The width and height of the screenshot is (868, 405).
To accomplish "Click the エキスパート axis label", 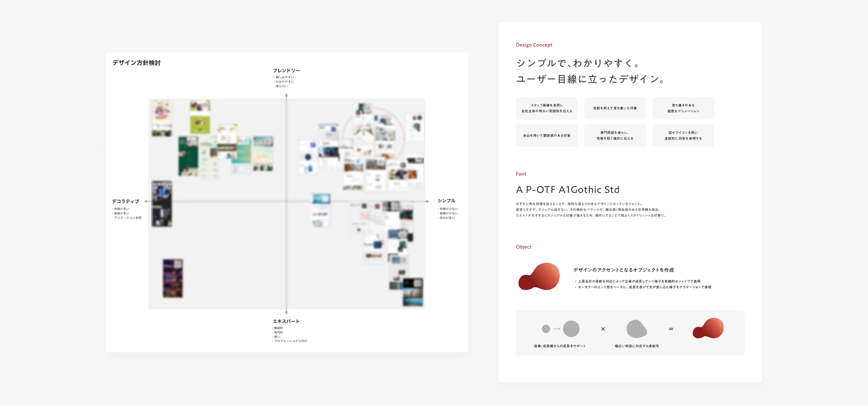I will [286, 321].
